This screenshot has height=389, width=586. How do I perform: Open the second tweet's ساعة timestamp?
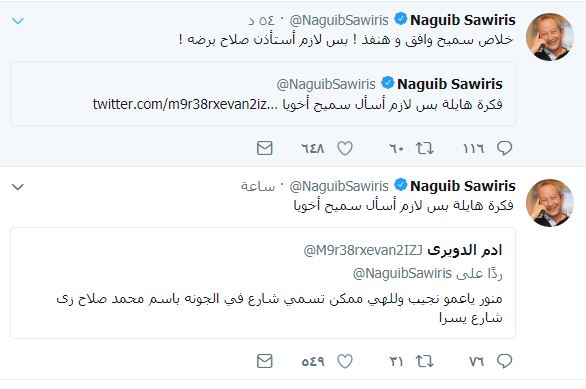(258, 186)
